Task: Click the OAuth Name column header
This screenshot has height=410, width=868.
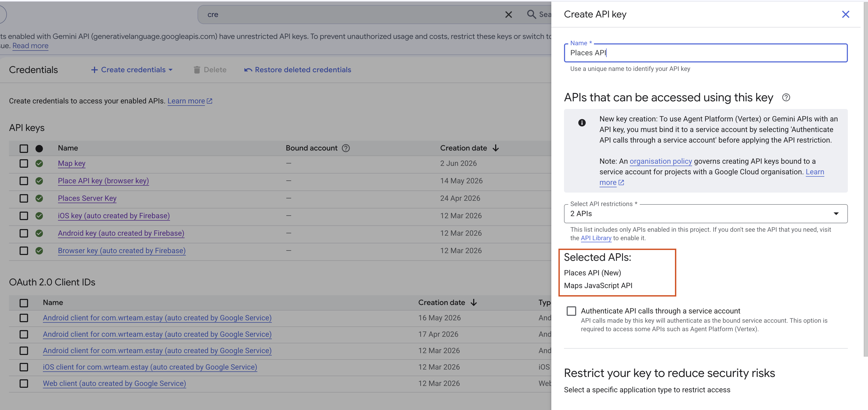Action: 53,302
